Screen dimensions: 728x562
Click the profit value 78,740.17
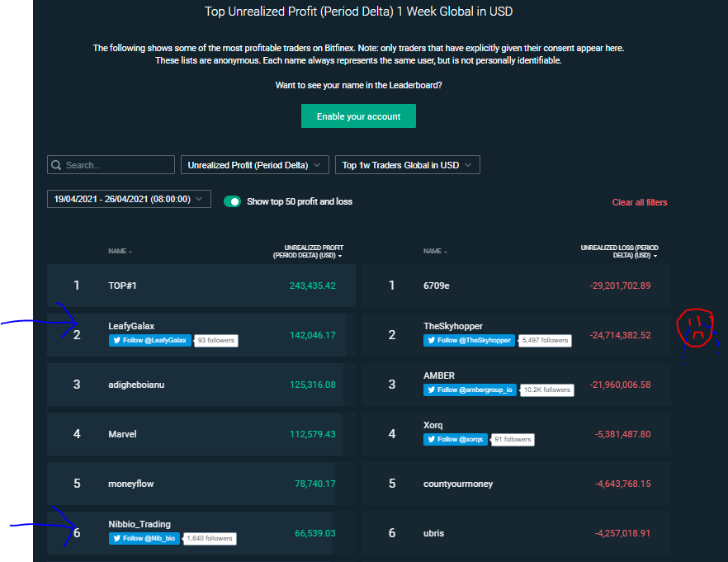click(x=315, y=484)
